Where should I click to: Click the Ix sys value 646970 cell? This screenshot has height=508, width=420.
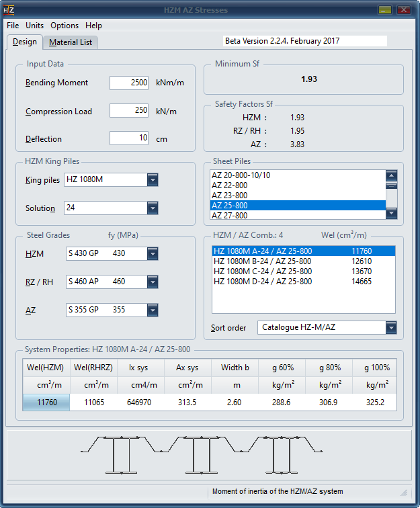pyautogui.click(x=140, y=403)
